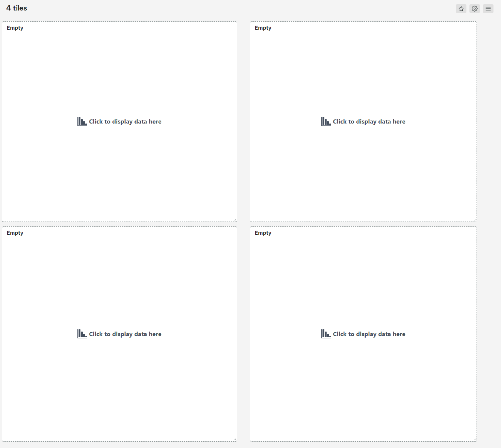Click the bottom-left tile's bar chart icon
The image size is (501, 448).
click(82, 334)
